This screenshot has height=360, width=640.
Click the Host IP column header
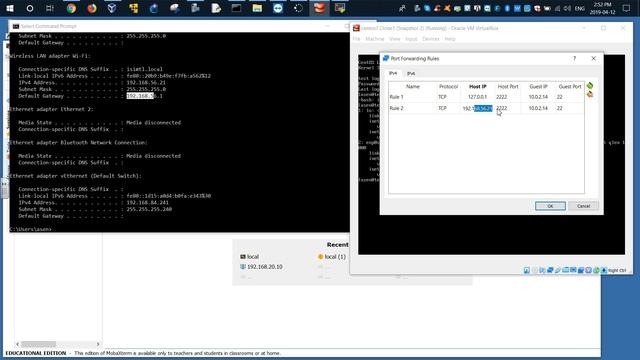478,87
